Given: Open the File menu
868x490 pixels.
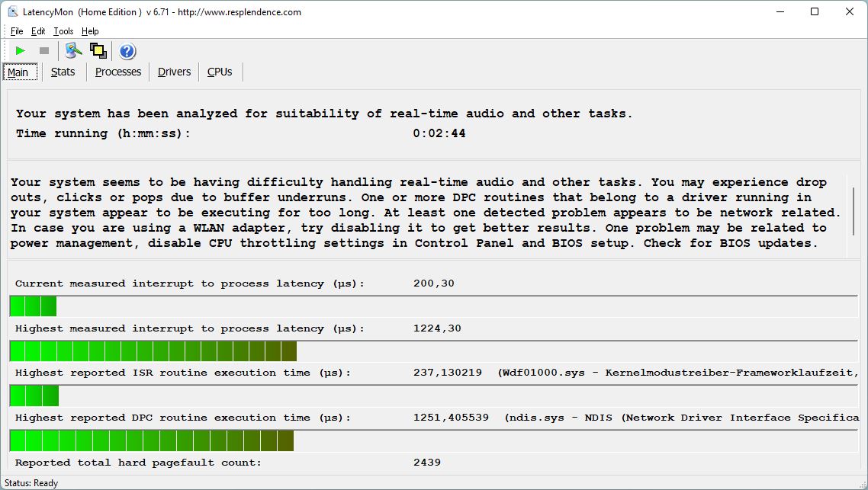Looking at the screenshot, I should click(x=17, y=31).
